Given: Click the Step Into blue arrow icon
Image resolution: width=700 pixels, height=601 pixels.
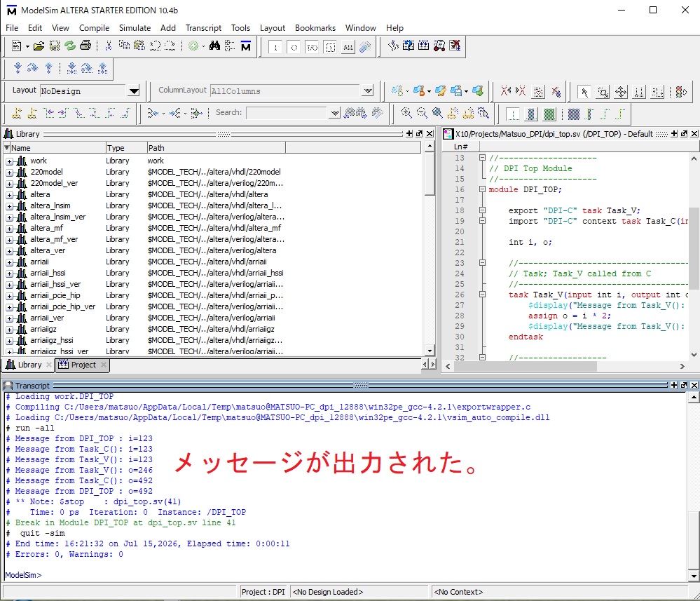Looking at the screenshot, I should pos(18,68).
